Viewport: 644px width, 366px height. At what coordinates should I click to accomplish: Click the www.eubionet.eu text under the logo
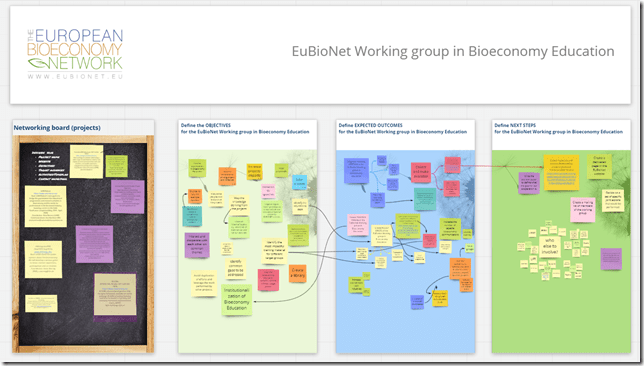pos(75,76)
